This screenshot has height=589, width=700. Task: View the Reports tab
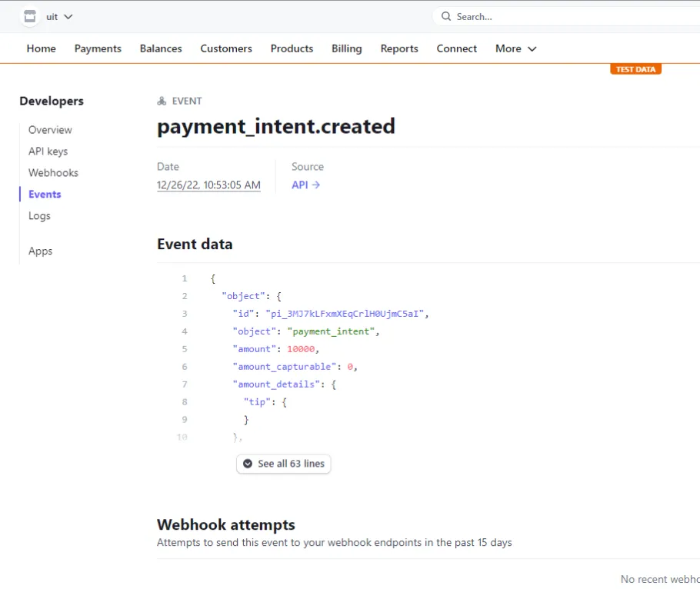(x=399, y=48)
